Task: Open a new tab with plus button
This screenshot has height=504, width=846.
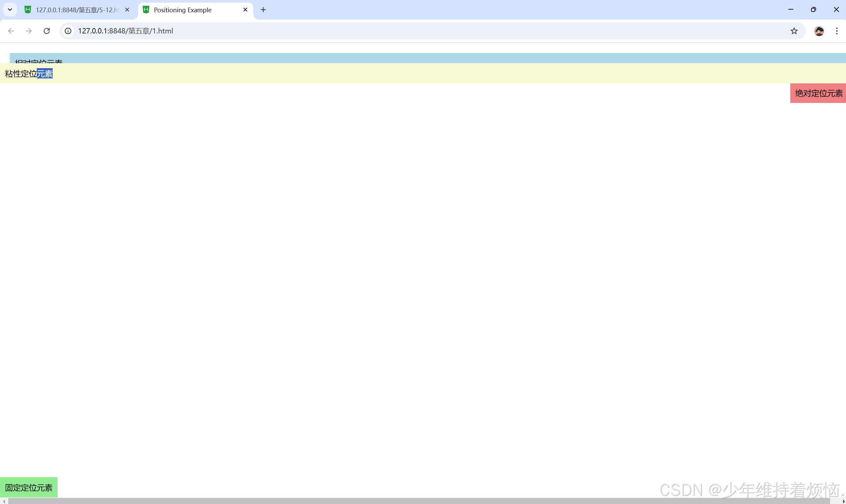Action: click(263, 10)
